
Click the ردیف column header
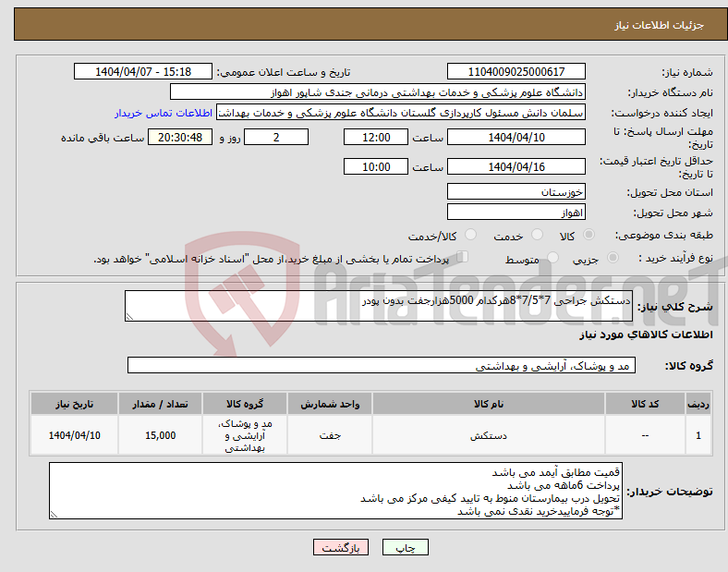point(698,404)
